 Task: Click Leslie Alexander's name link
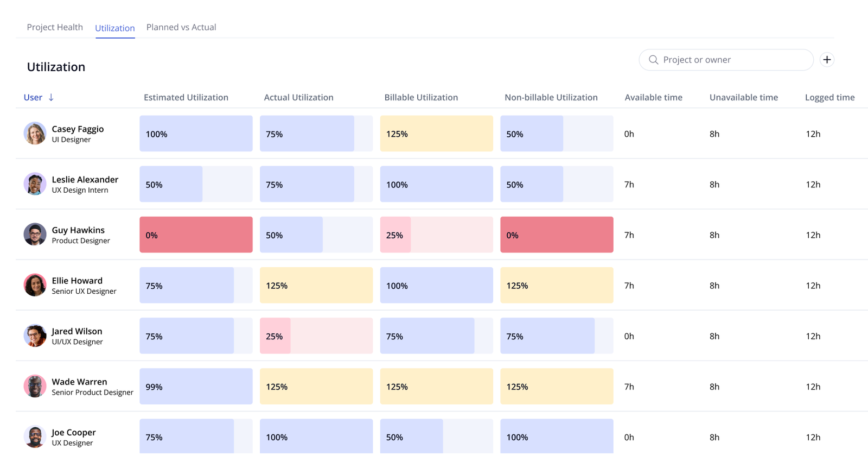85,179
